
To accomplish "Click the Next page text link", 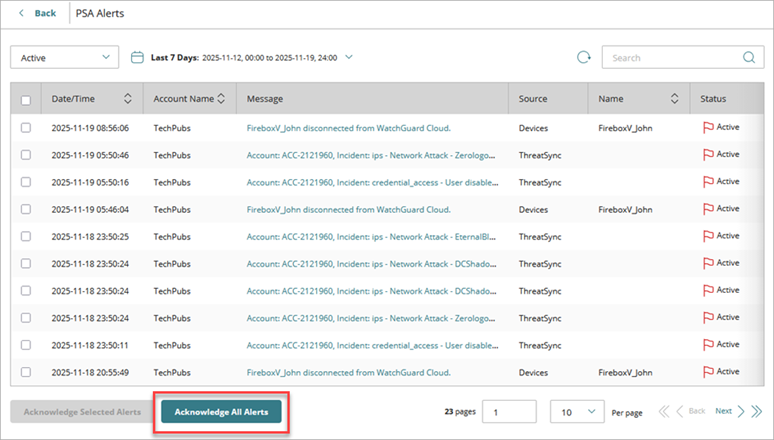I will point(723,411).
